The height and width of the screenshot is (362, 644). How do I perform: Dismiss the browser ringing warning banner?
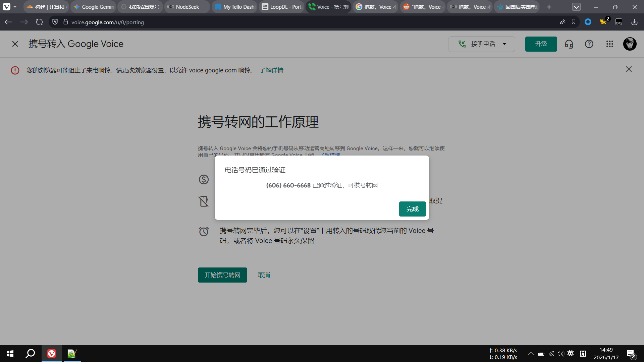point(629,69)
